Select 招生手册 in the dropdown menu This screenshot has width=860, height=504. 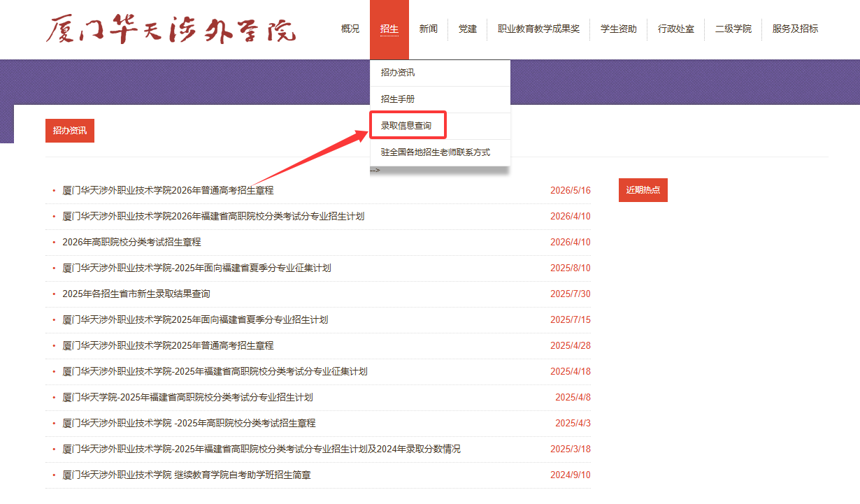click(440, 99)
